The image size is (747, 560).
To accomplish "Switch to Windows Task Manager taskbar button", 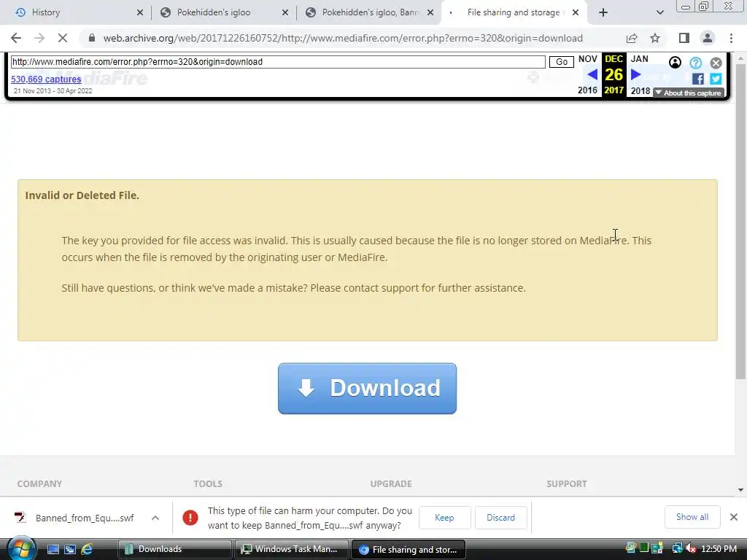I will 292,550.
